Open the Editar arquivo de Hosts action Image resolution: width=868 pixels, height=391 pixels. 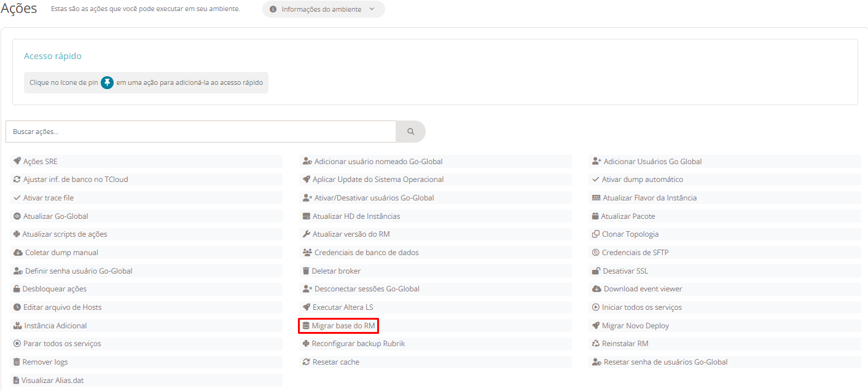(146, 307)
